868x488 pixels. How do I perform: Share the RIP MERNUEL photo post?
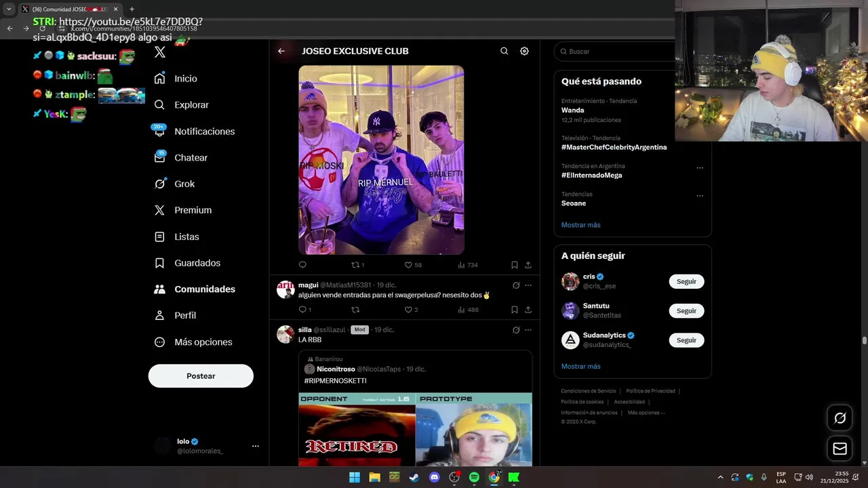[528, 265]
